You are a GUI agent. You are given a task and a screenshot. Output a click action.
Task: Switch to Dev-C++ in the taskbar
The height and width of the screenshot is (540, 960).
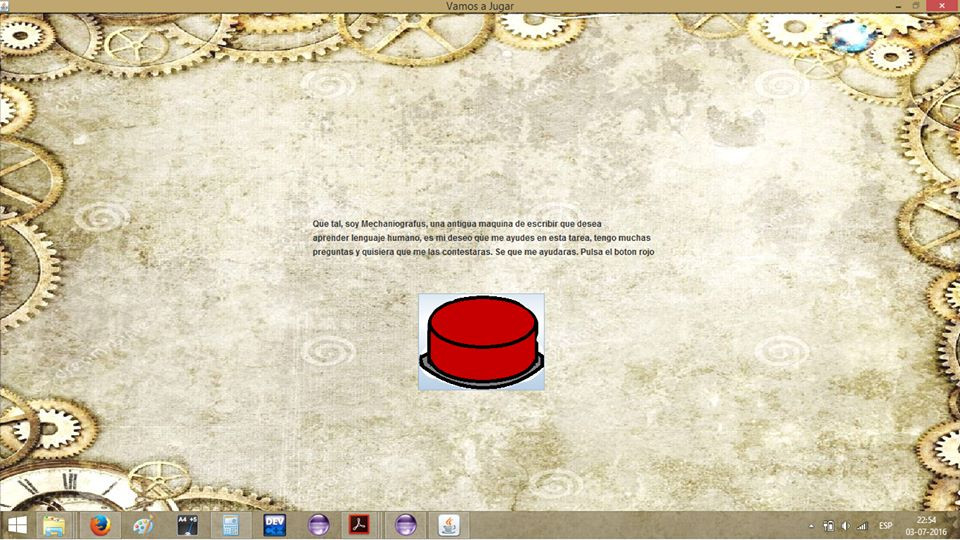(x=274, y=525)
